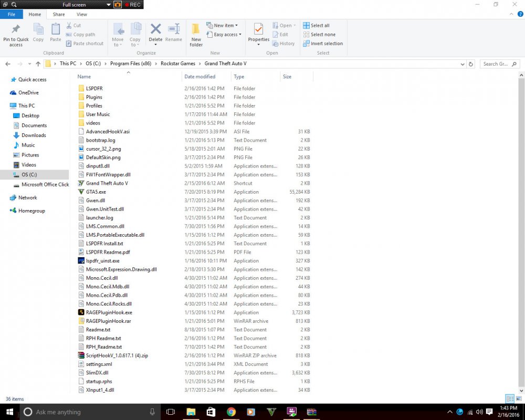Switch to details view in status bar

[510, 398]
